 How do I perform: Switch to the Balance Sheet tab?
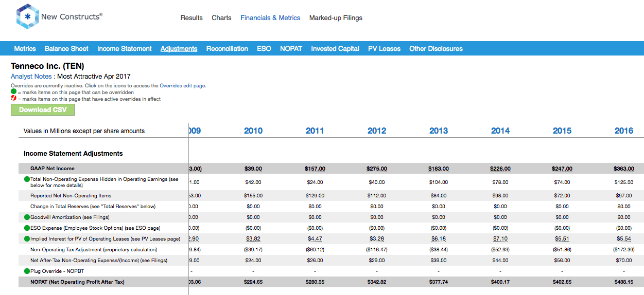pyautogui.click(x=66, y=49)
